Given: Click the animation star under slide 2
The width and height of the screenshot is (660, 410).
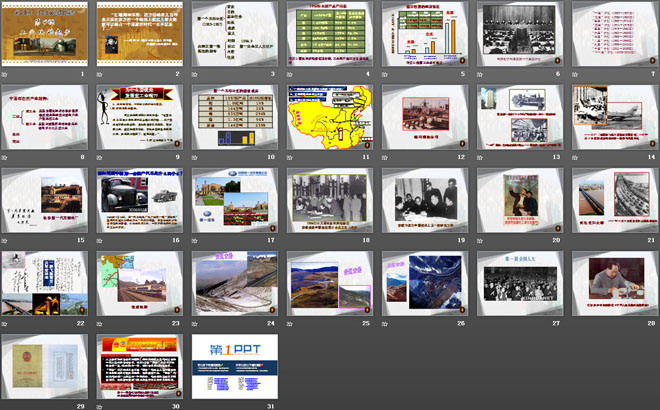Looking at the screenshot, I should click(x=100, y=75).
